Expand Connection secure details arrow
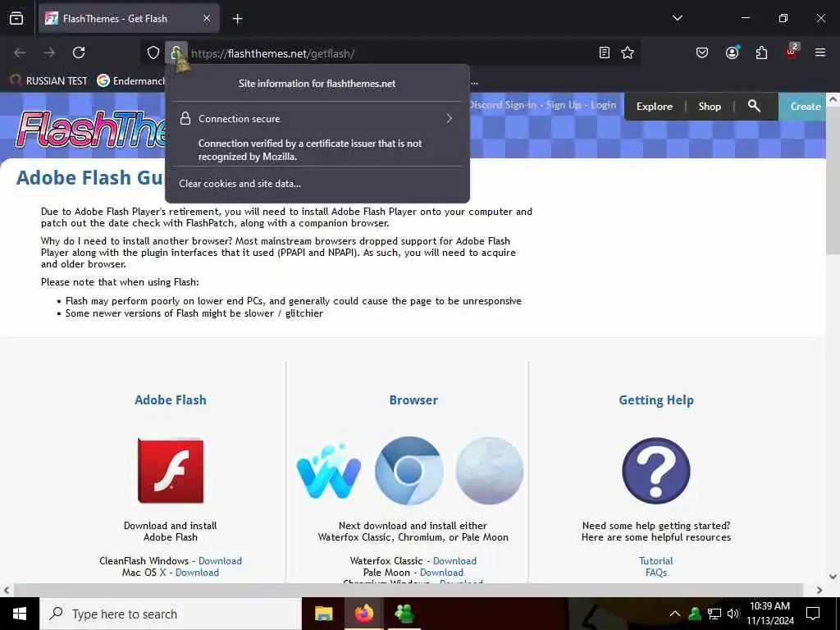The height and width of the screenshot is (630, 840). pyautogui.click(x=449, y=118)
